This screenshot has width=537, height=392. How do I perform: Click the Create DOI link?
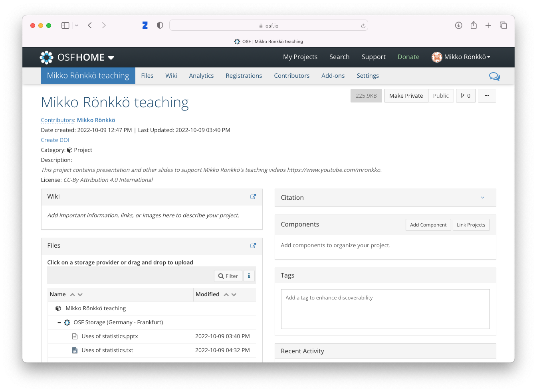pos(55,140)
